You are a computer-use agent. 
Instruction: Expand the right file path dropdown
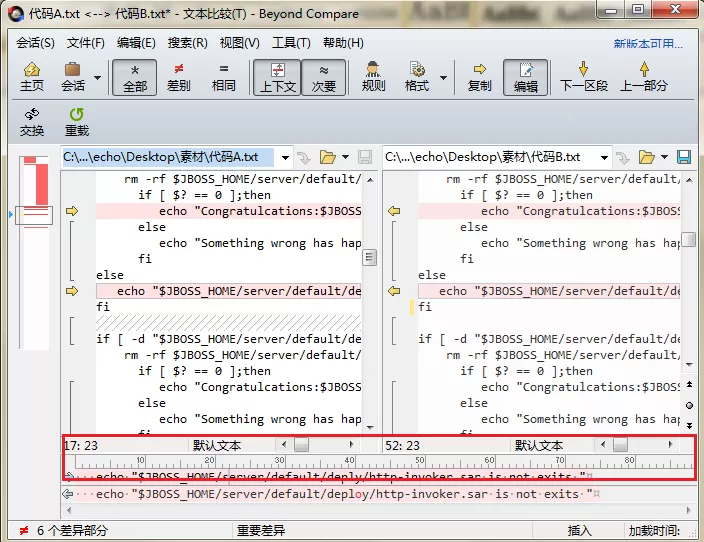[x=604, y=158]
